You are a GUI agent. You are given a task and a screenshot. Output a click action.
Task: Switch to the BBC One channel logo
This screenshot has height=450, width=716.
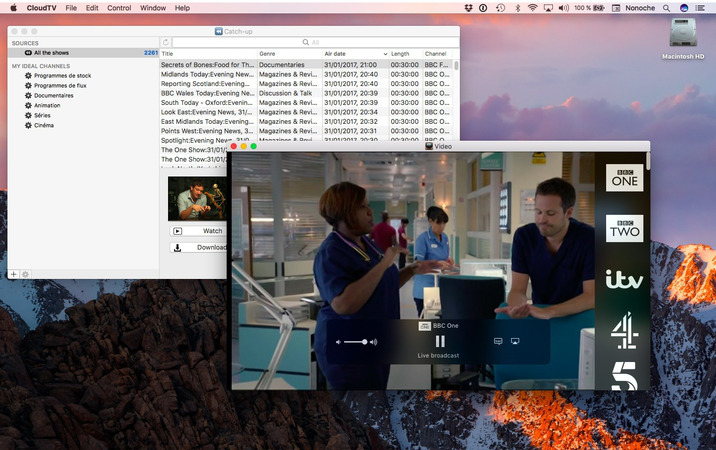[624, 177]
